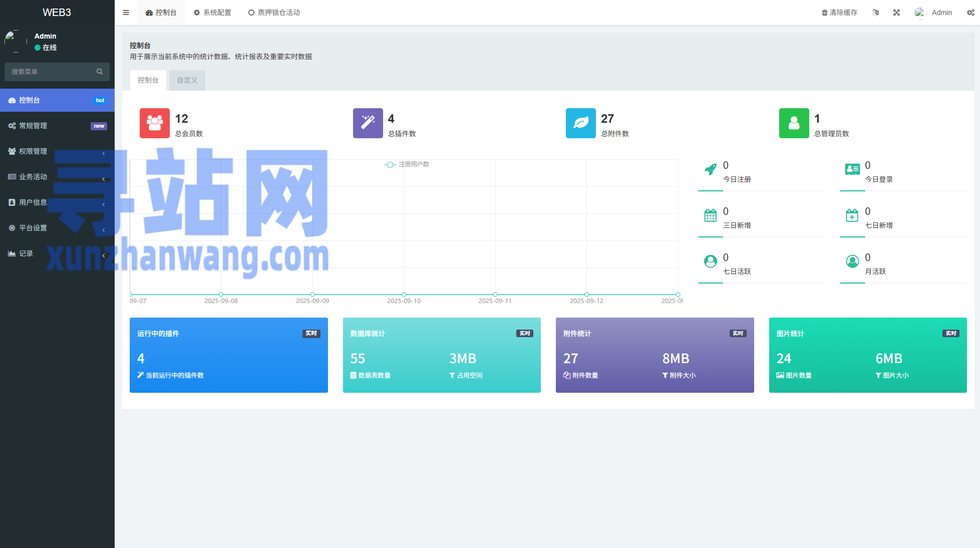Click the purple magic wand plugins icon
The width and height of the screenshot is (980, 548).
[368, 123]
